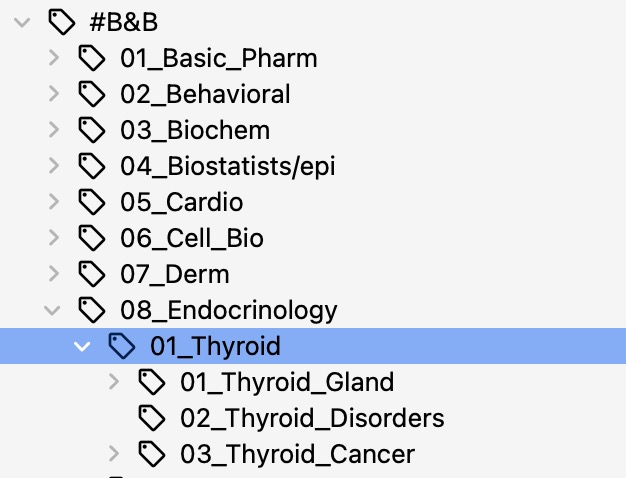Open the 02_Thyroid_Disorders tag
This screenshot has width=626, height=478.
(312, 418)
